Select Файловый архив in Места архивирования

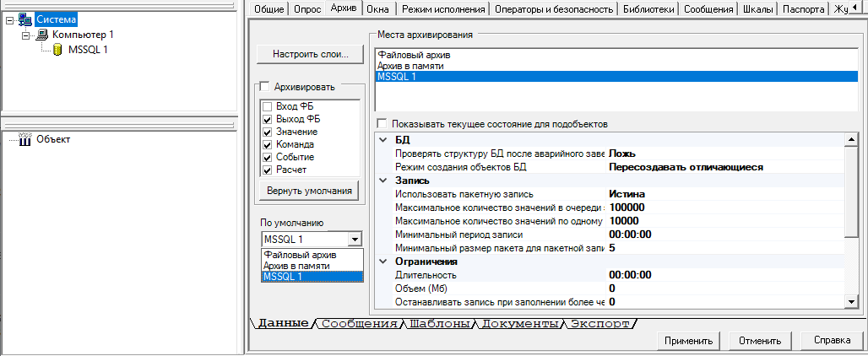[616, 56]
